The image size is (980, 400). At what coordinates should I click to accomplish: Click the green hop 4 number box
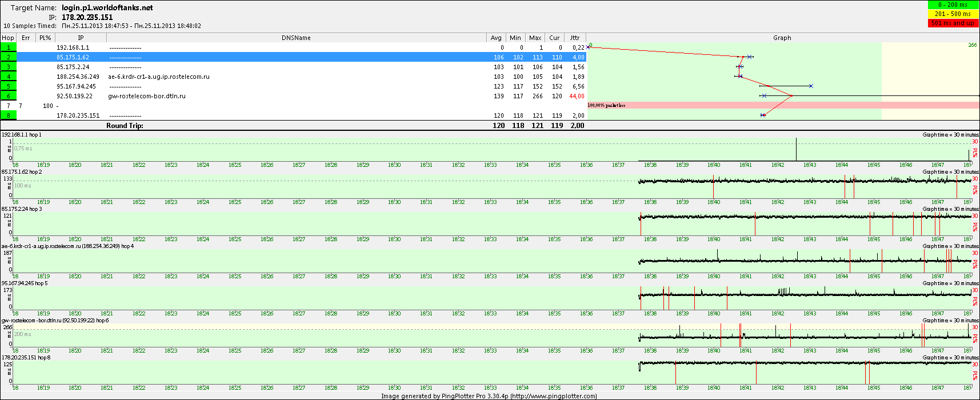coord(9,77)
